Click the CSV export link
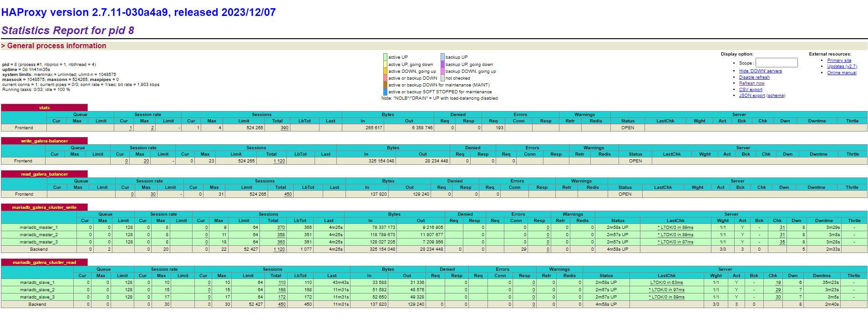 pyautogui.click(x=751, y=90)
